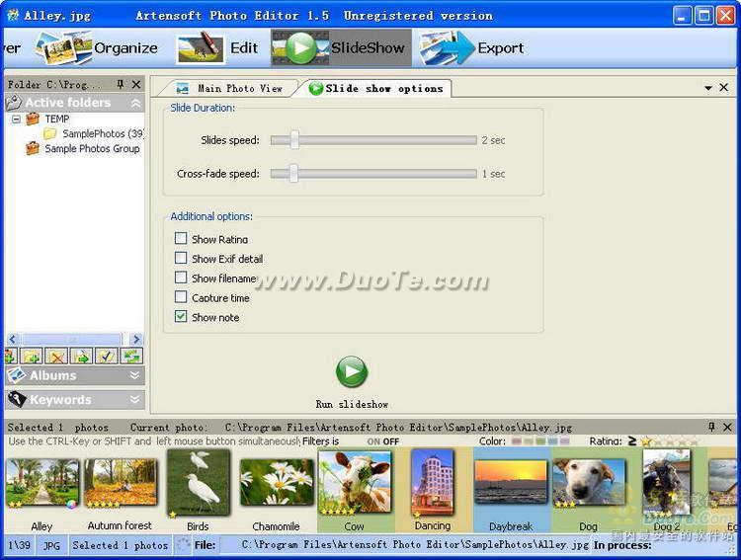This screenshot has height=560, width=741.
Task: Open the tab list dropdown arrow
Action: (x=708, y=88)
